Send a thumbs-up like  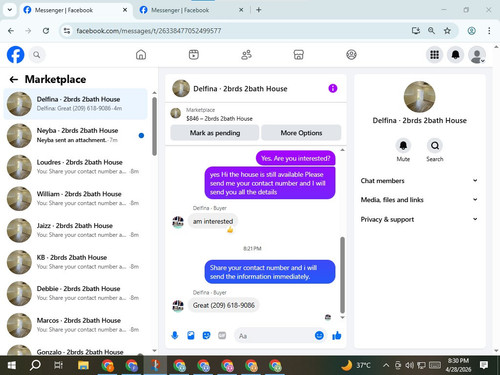coord(337,335)
